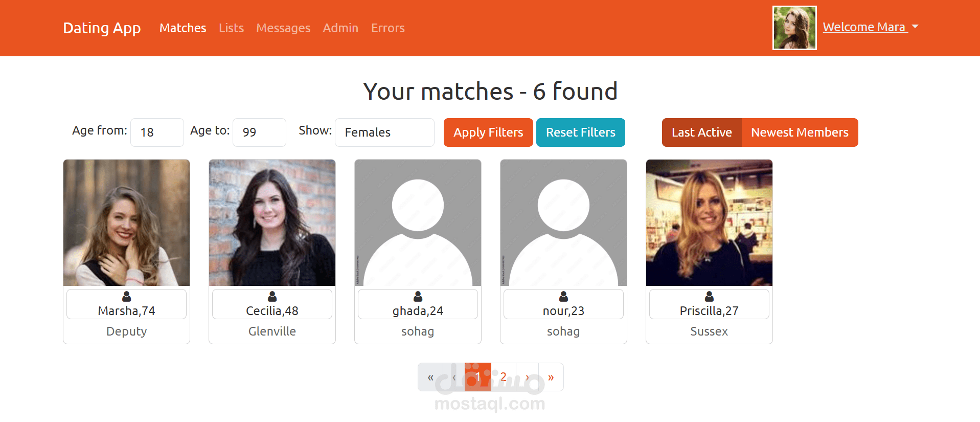Open Priscilla's profile photo
The image size is (980, 422).
click(x=709, y=223)
